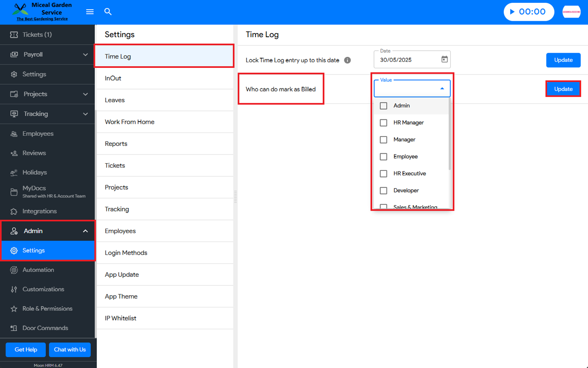Viewport: 588px width, 368px height.
Task: Click Update for mark as Billed
Action: (563, 89)
